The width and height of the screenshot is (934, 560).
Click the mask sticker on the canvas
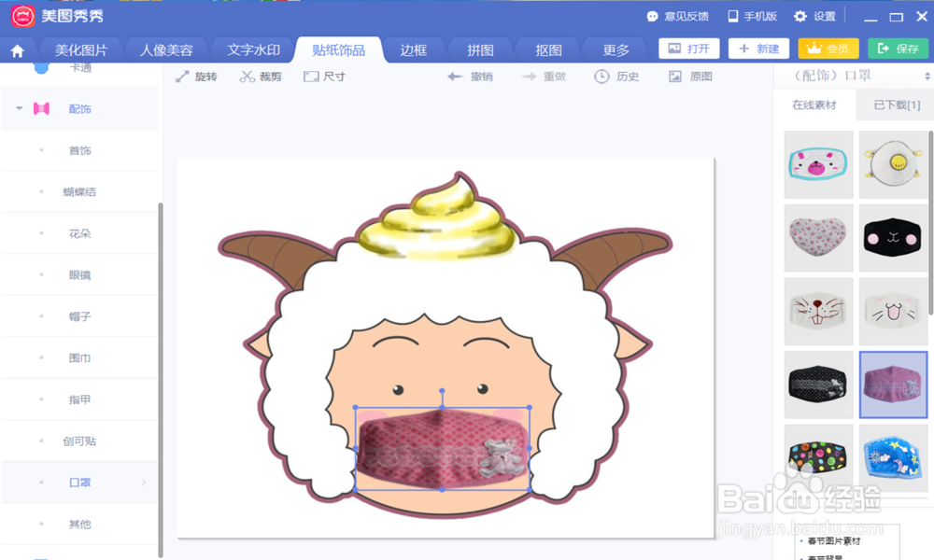pos(443,449)
